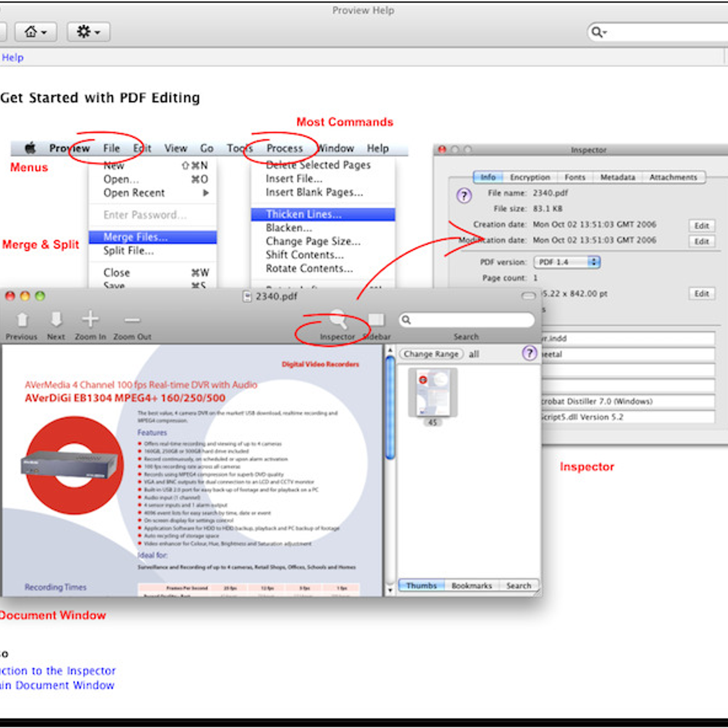Click the red close button of Inspector window

[442, 149]
